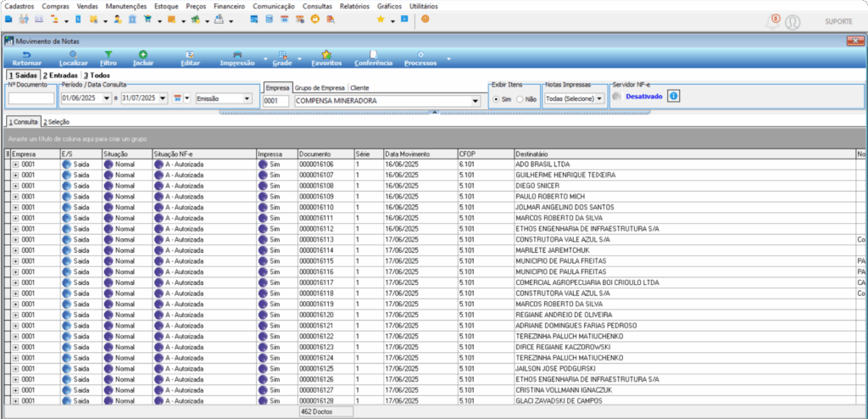The height and width of the screenshot is (419, 868).
Task: Click the Conferência document icon
Action: click(373, 54)
